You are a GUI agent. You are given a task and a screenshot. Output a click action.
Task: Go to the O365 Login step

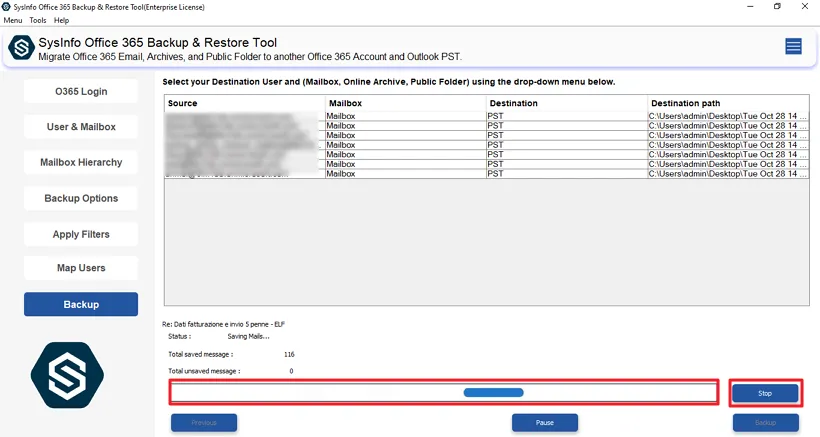(81, 91)
